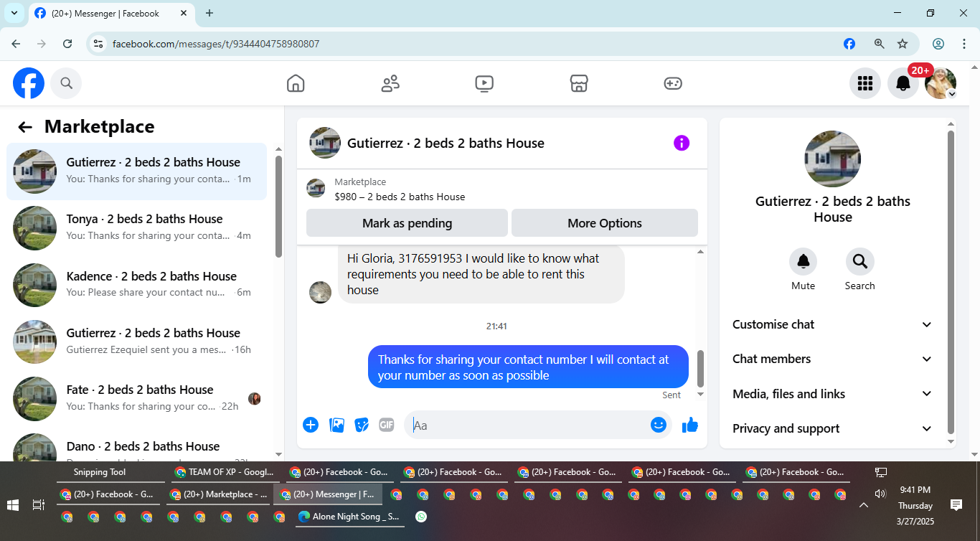Open the Windows Start button
This screenshot has height=541, width=980.
point(13,505)
